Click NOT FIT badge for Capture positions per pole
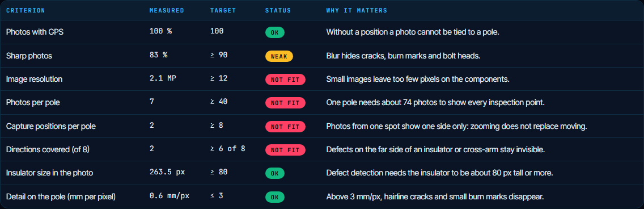 [x=285, y=126]
